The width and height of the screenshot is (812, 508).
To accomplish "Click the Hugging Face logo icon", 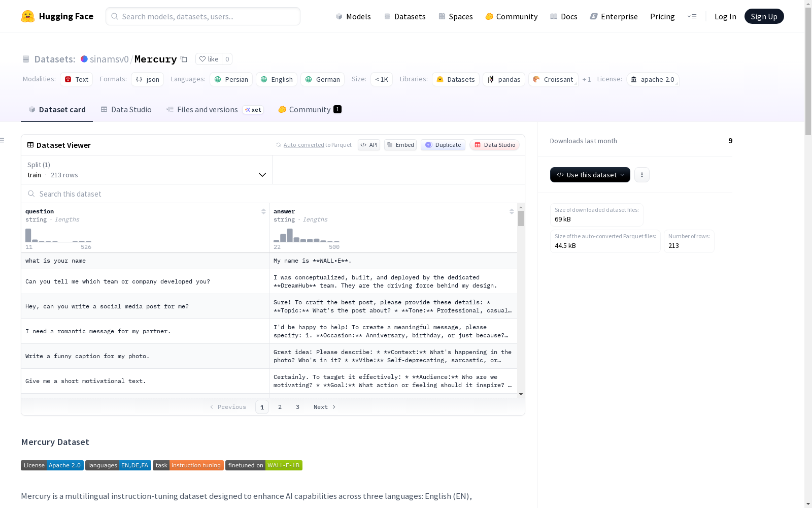I will tap(28, 16).
